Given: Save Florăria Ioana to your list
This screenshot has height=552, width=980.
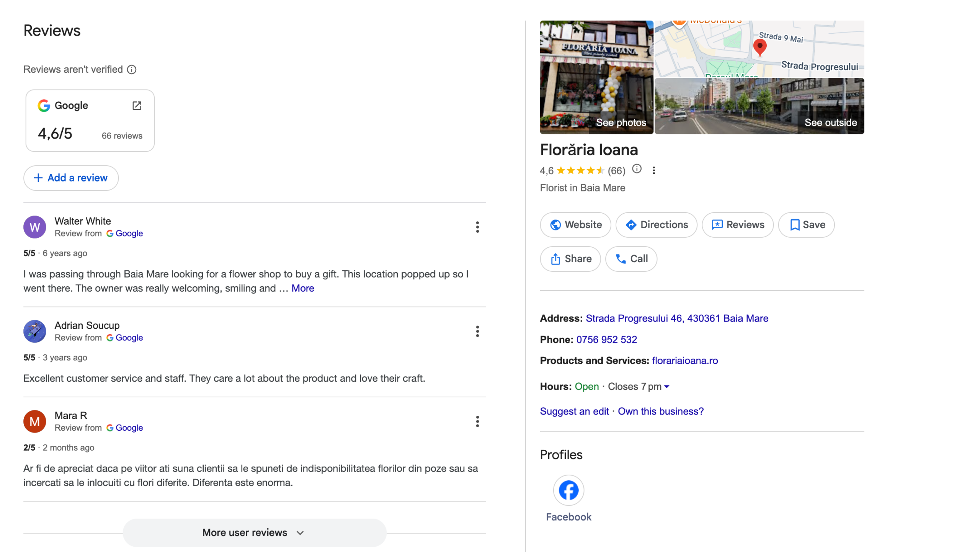Looking at the screenshot, I should point(806,225).
